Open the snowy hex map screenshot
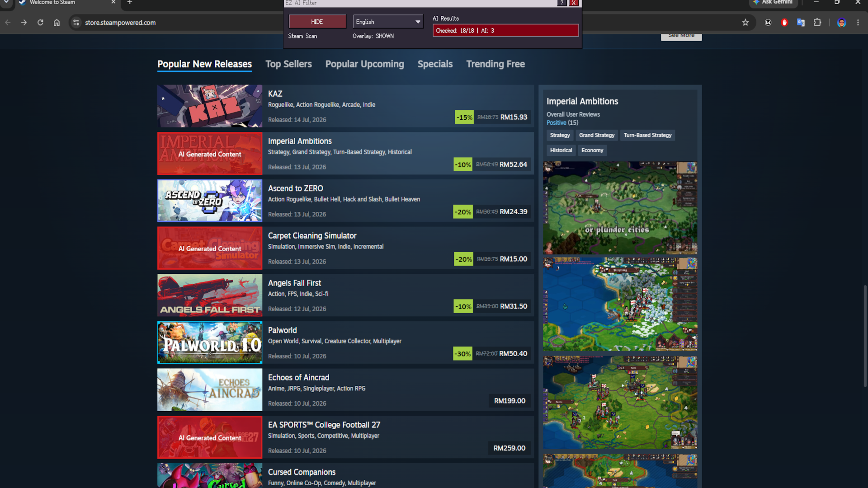The height and width of the screenshot is (488, 868). click(620, 305)
